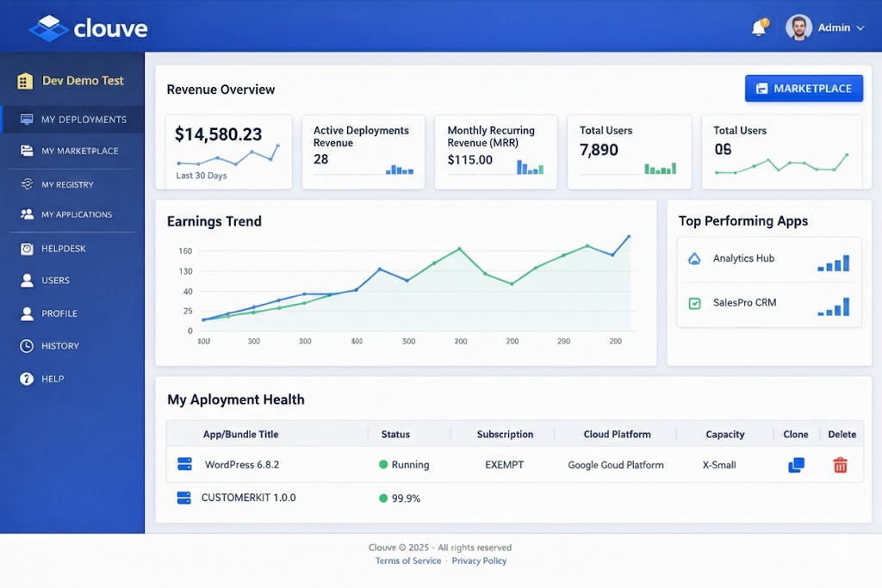
Task: Open History from the sidebar
Action: (59, 346)
